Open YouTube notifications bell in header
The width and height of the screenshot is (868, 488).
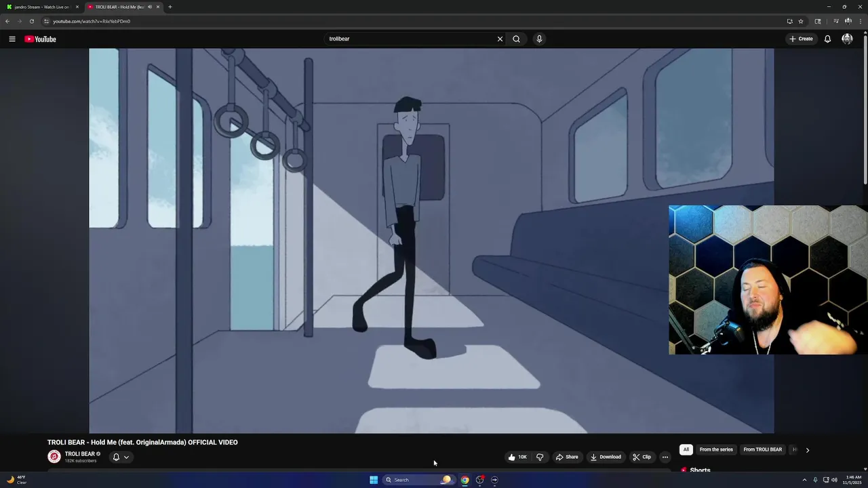827,39
